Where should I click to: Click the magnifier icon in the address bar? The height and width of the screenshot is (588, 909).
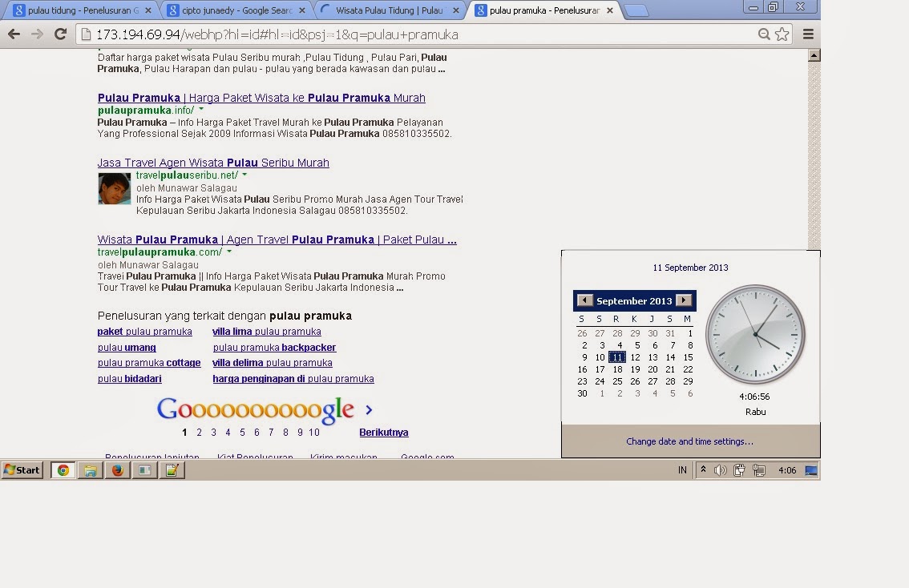(764, 34)
